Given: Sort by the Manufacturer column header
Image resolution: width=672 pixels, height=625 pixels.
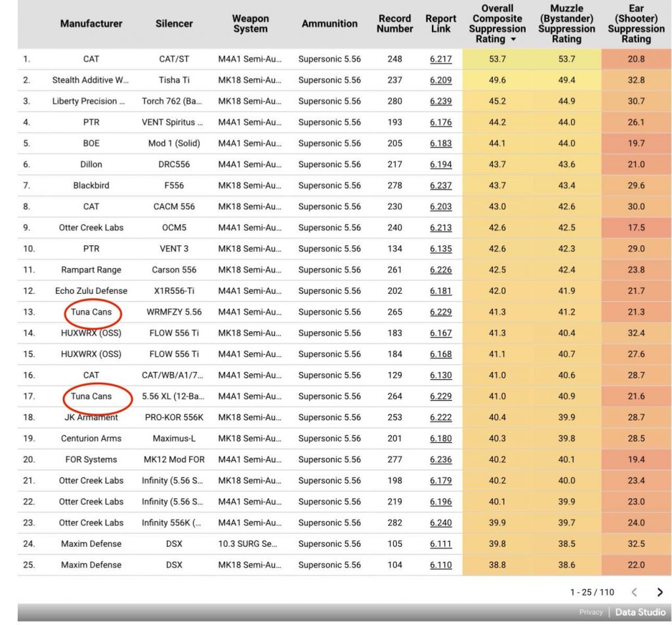Looking at the screenshot, I should pos(91,24).
